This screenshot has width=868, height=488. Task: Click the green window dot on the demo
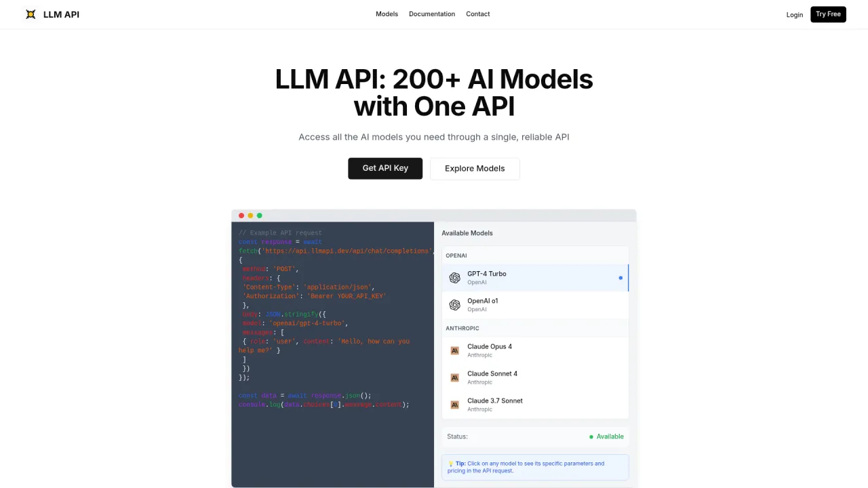[x=259, y=216]
